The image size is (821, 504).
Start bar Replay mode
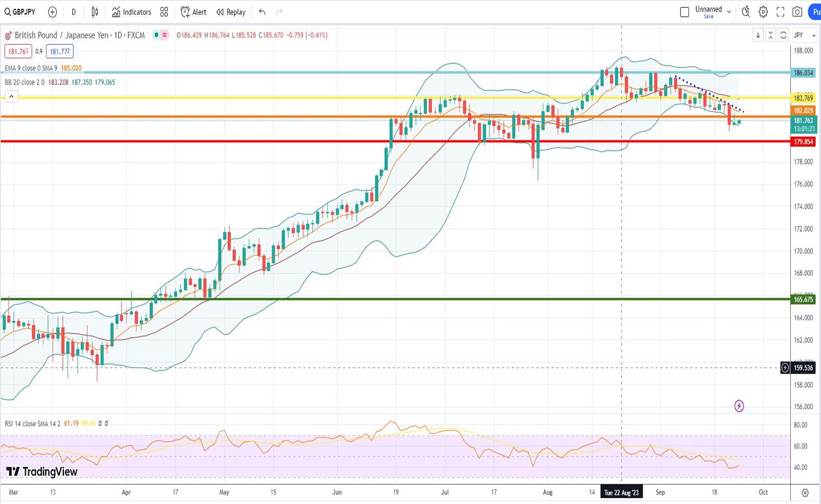click(231, 12)
